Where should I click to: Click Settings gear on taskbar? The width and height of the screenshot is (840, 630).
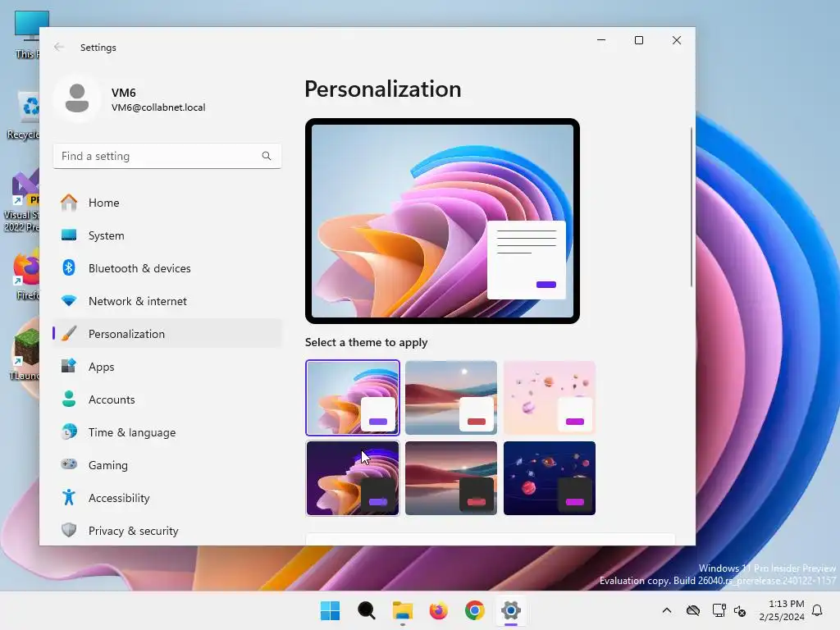[x=510, y=610]
